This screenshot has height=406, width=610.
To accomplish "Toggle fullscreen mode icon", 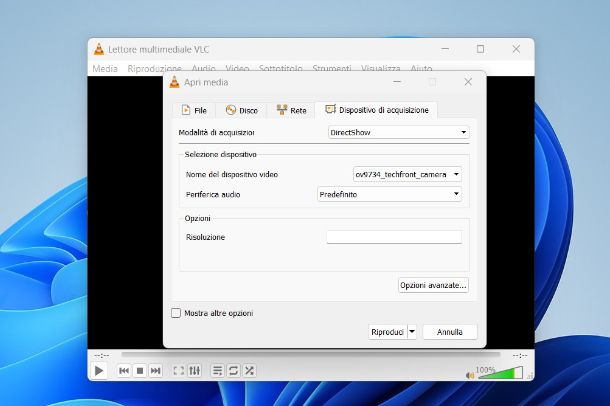I will click(179, 371).
